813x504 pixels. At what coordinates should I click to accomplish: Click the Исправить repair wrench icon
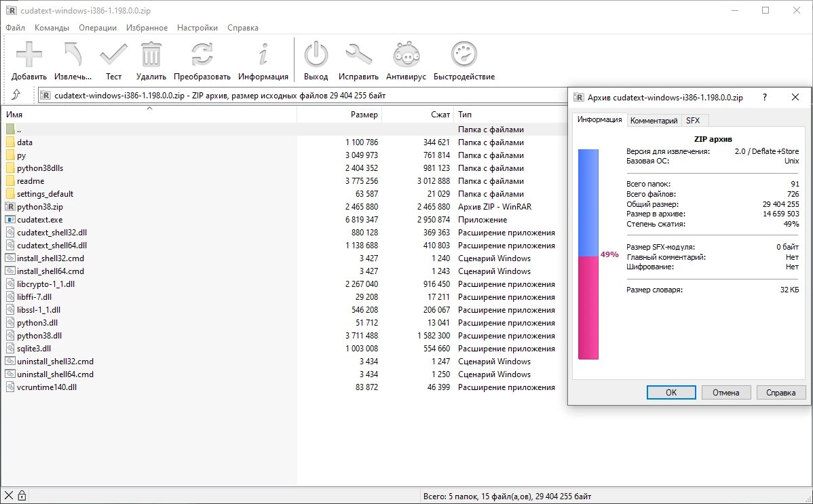358,54
